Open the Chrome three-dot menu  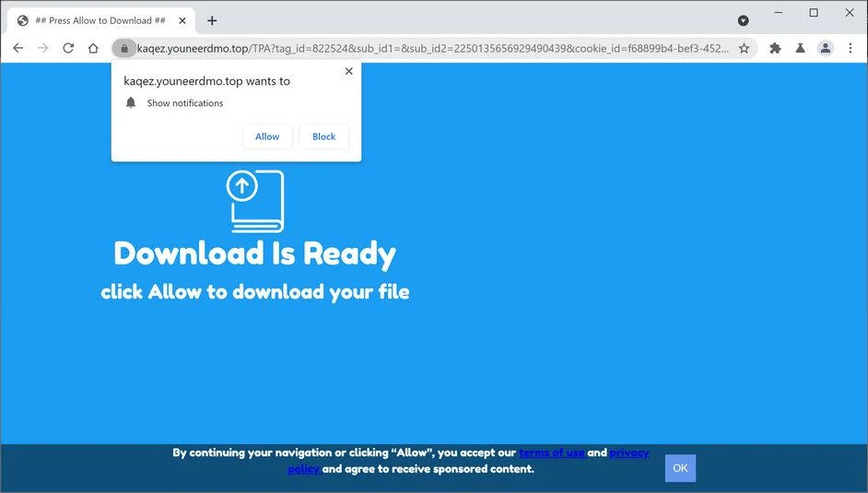[850, 48]
